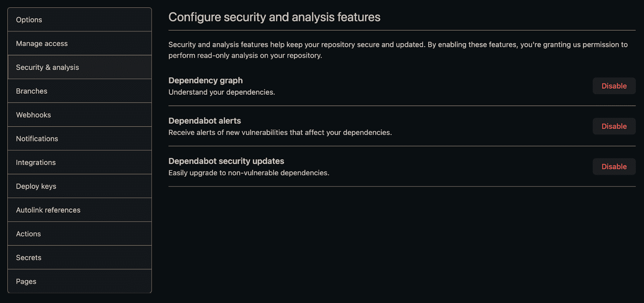Click the 'Understand your dependencies' description text
Screen dimensions: 644x303
tap(221, 92)
